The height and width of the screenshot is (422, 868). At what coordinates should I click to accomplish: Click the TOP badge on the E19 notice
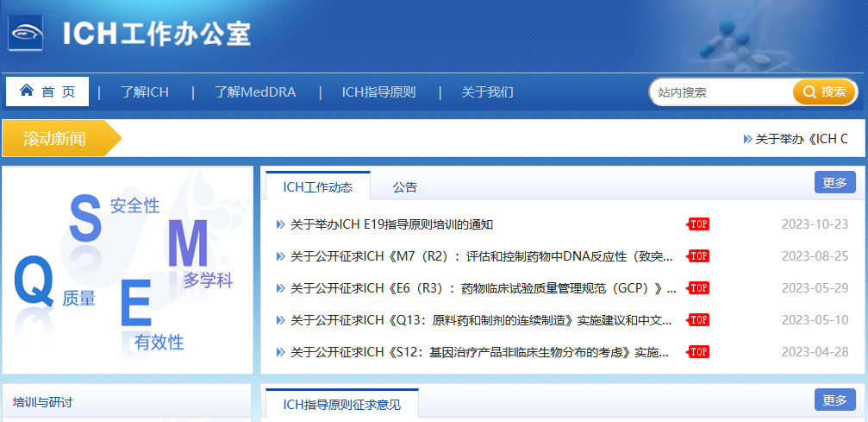(698, 224)
